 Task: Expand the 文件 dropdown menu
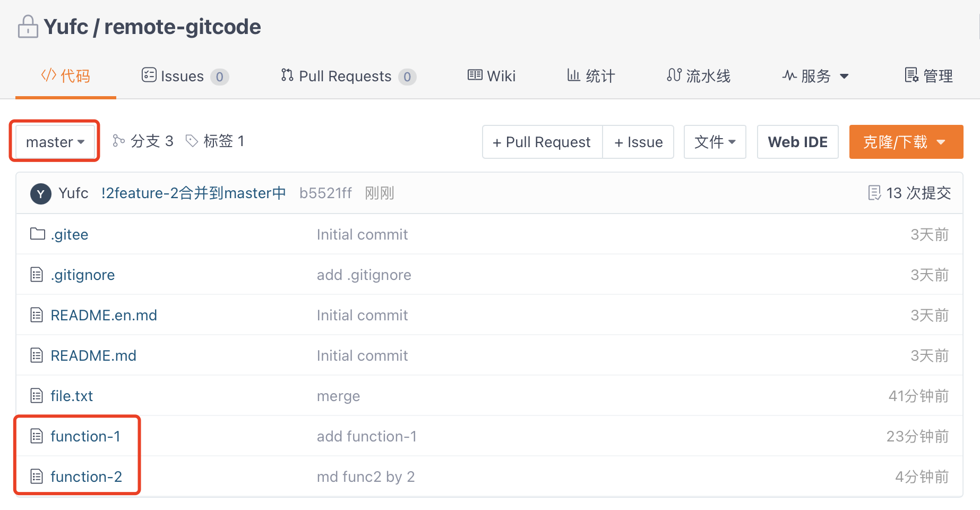pos(715,142)
